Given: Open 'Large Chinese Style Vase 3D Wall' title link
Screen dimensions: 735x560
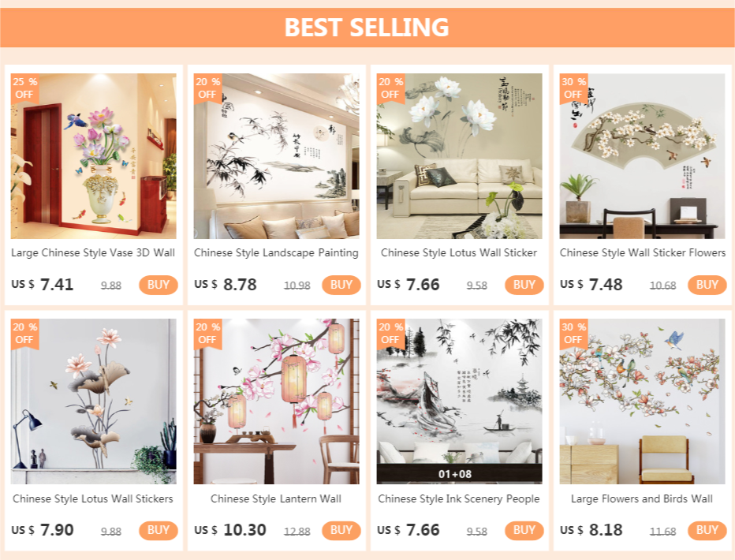Looking at the screenshot, I should coord(93,253).
